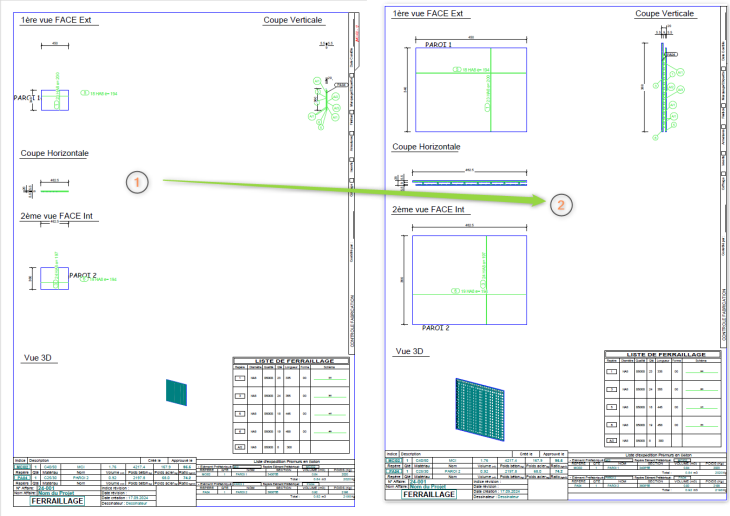The image size is (730, 516).
Task: Click "Coupe Verticale" title in right sheet
Action: 664,13
